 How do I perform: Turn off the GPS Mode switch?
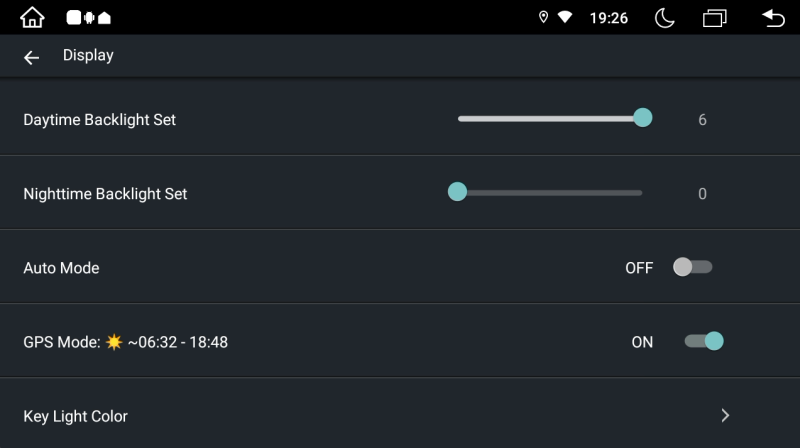704,341
